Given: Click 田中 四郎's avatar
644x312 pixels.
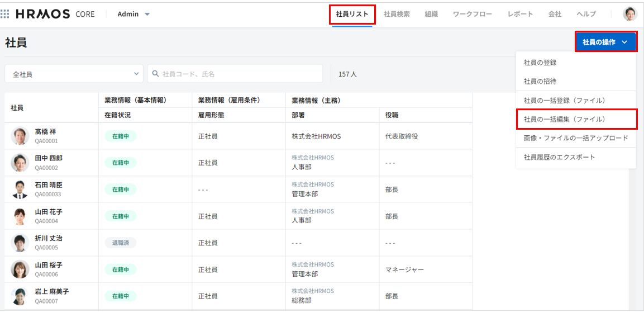Looking at the screenshot, I should point(20,163).
